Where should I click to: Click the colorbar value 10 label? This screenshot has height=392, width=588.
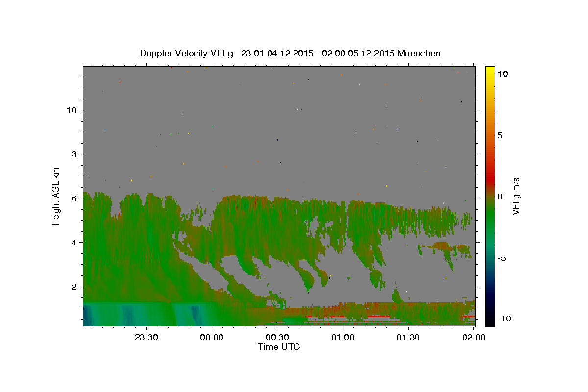click(x=502, y=74)
